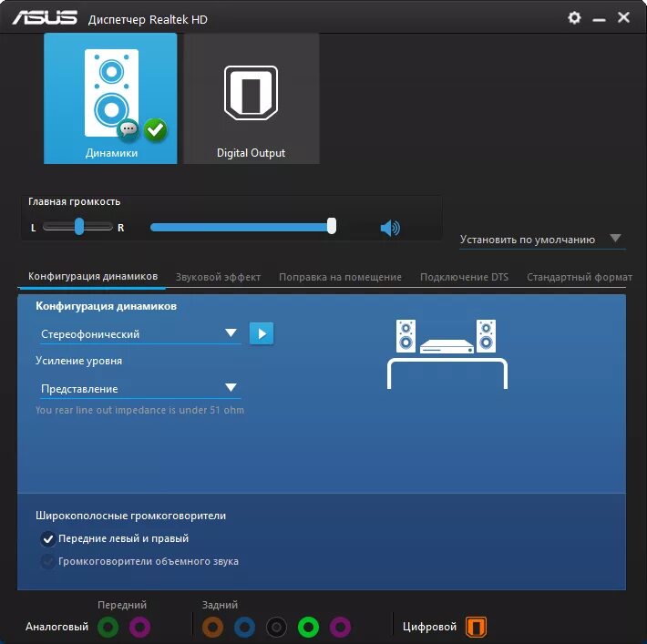Click the Главная громкость label
647x644 pixels.
click(x=75, y=201)
